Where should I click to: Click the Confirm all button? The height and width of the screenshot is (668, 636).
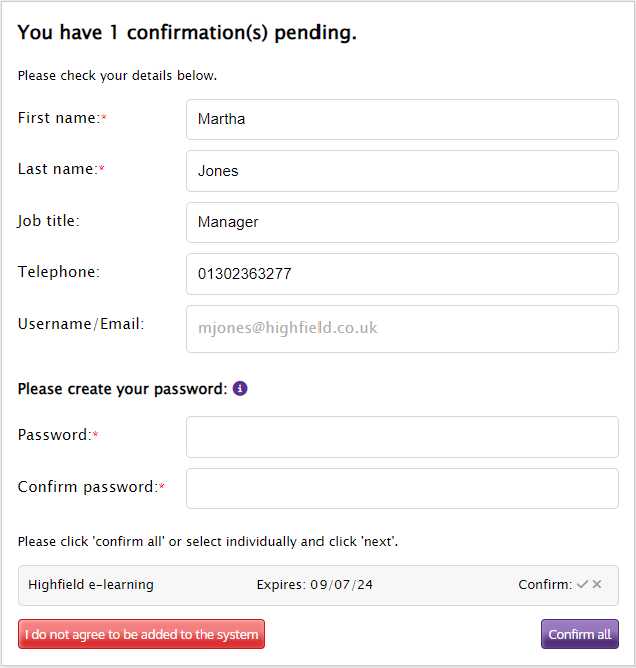(x=579, y=634)
